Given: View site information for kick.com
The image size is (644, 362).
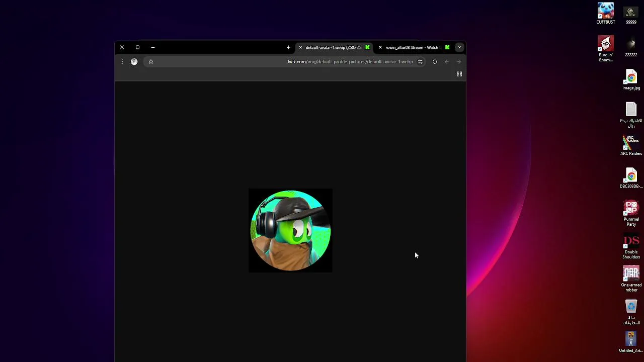Looking at the screenshot, I should 420,61.
